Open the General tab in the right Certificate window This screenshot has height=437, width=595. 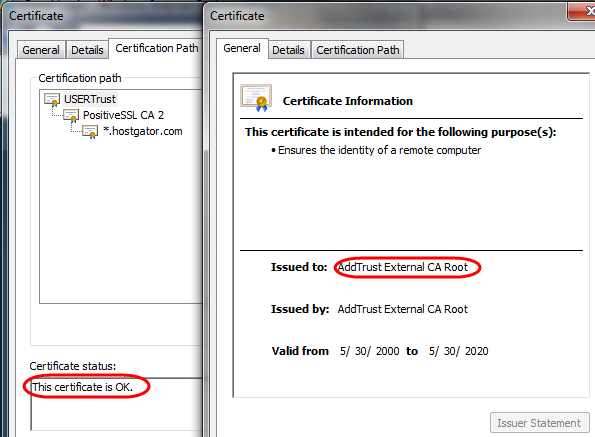[x=242, y=48]
